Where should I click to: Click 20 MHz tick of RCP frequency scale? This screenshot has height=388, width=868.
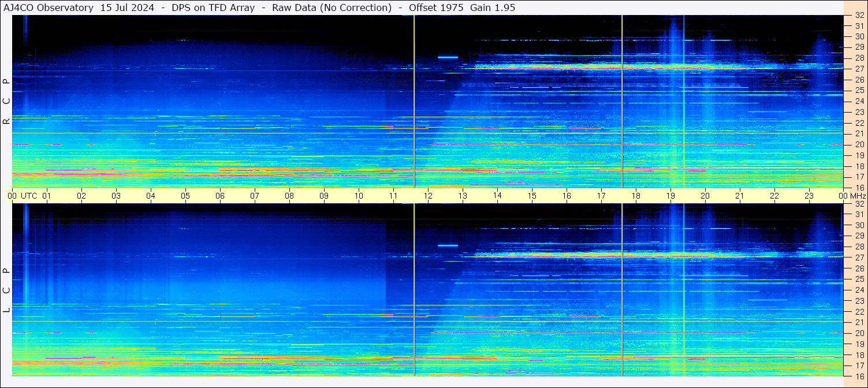pyautogui.click(x=859, y=144)
